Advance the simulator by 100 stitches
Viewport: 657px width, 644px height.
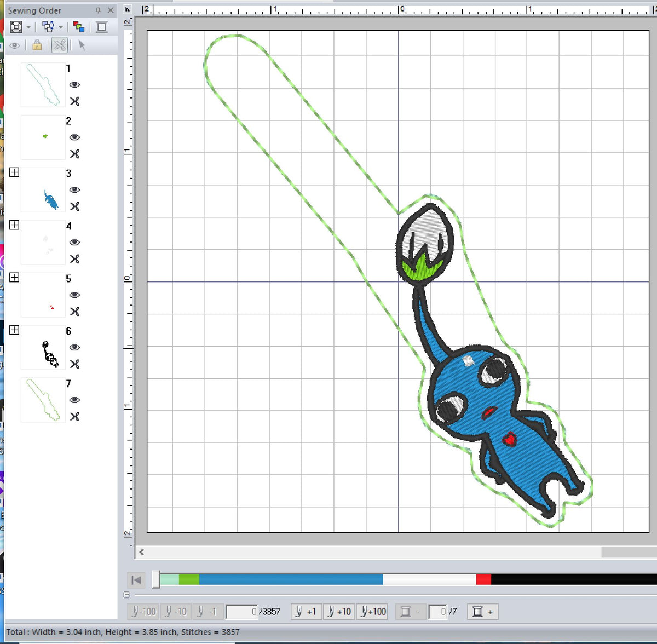[x=372, y=612]
